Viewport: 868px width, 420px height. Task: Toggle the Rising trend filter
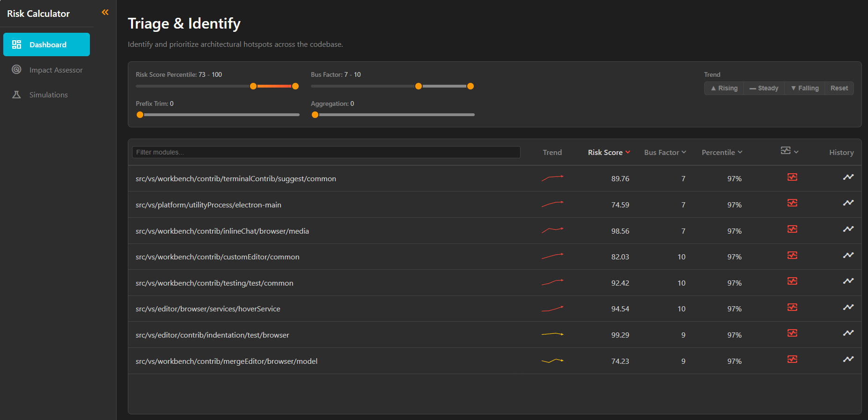tap(724, 88)
